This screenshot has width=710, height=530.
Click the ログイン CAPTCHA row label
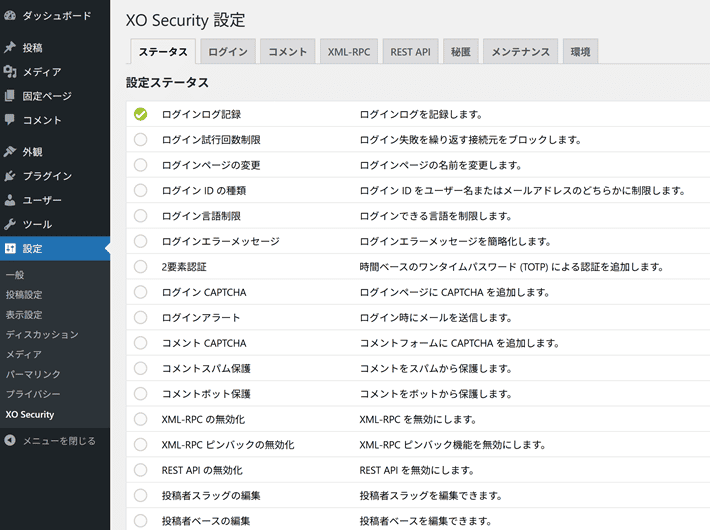coord(204,292)
